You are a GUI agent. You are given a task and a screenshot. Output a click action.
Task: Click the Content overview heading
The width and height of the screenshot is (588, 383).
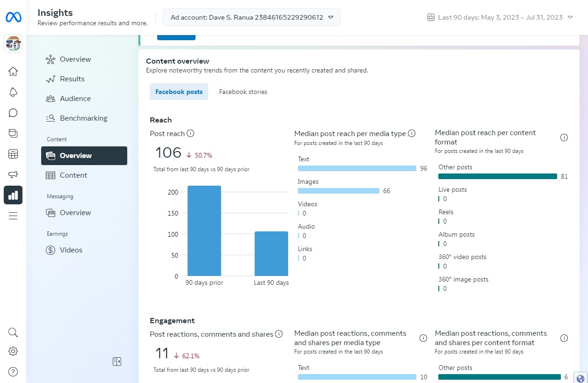tap(178, 61)
